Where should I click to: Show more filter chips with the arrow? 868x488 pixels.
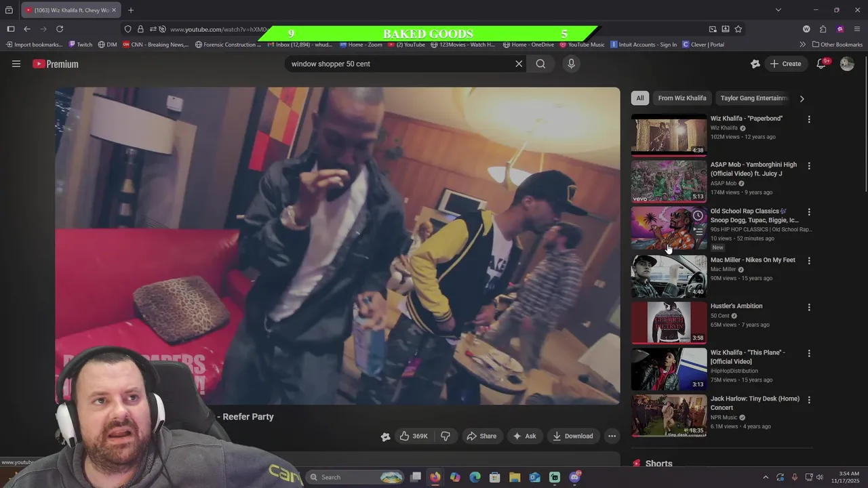[x=802, y=98]
